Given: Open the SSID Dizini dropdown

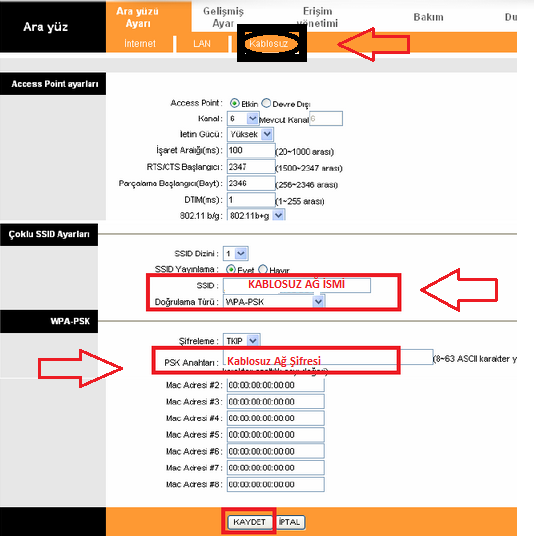Looking at the screenshot, I should (x=235, y=254).
